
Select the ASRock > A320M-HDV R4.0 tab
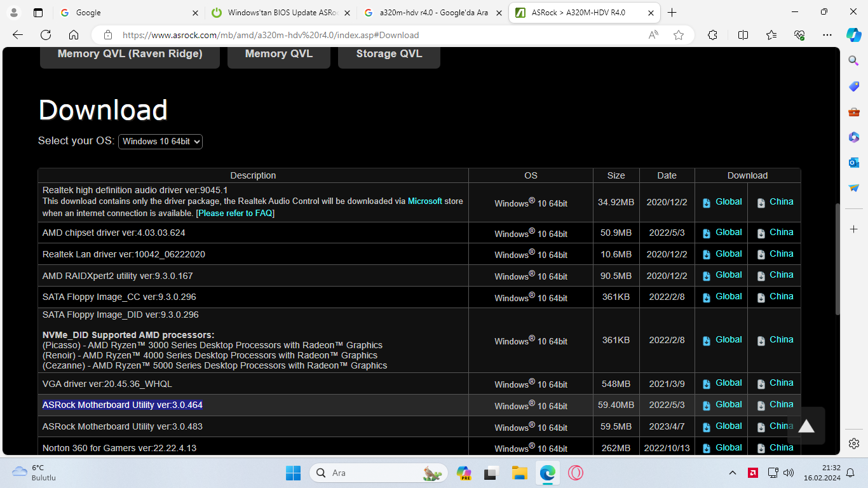point(585,13)
